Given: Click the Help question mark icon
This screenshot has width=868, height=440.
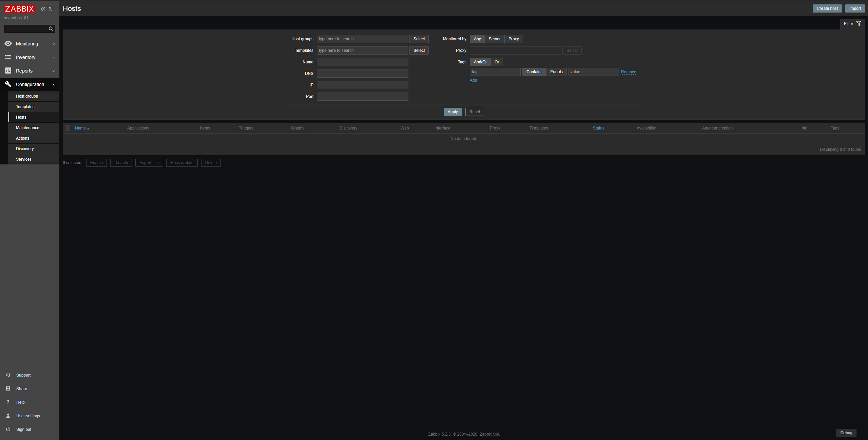Looking at the screenshot, I should tap(8, 402).
